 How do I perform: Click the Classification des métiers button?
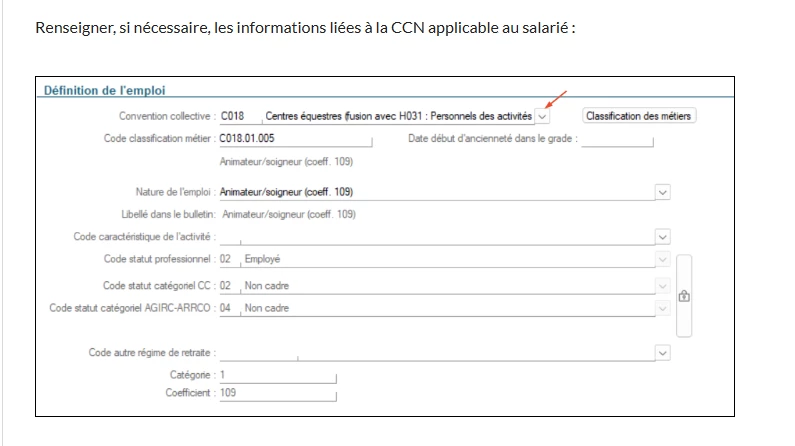[x=638, y=116]
